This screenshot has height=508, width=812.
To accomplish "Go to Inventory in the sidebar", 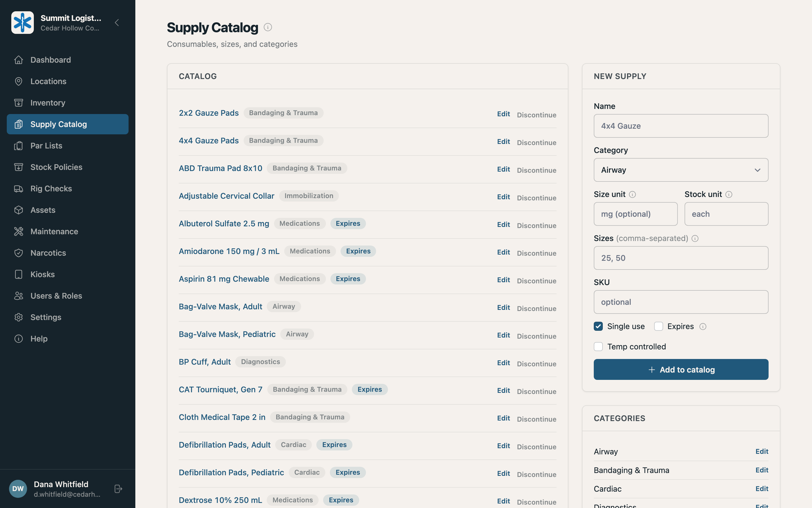I will click(67, 103).
